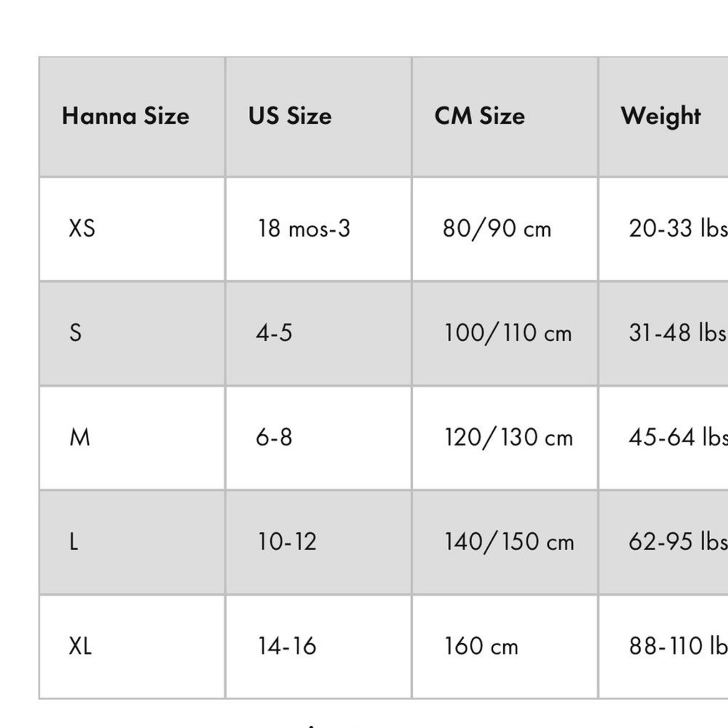
Task: Click the 140/150 cm cell
Action: pyautogui.click(x=509, y=542)
